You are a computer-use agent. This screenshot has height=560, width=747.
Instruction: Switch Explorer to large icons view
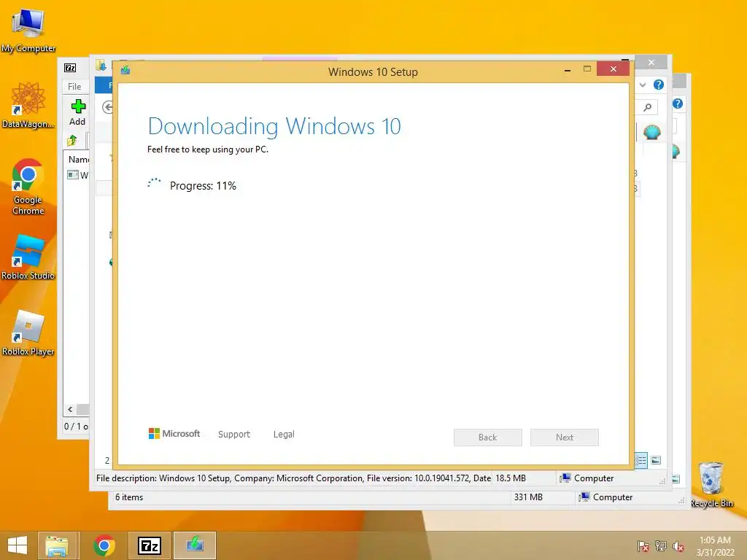pos(656,460)
